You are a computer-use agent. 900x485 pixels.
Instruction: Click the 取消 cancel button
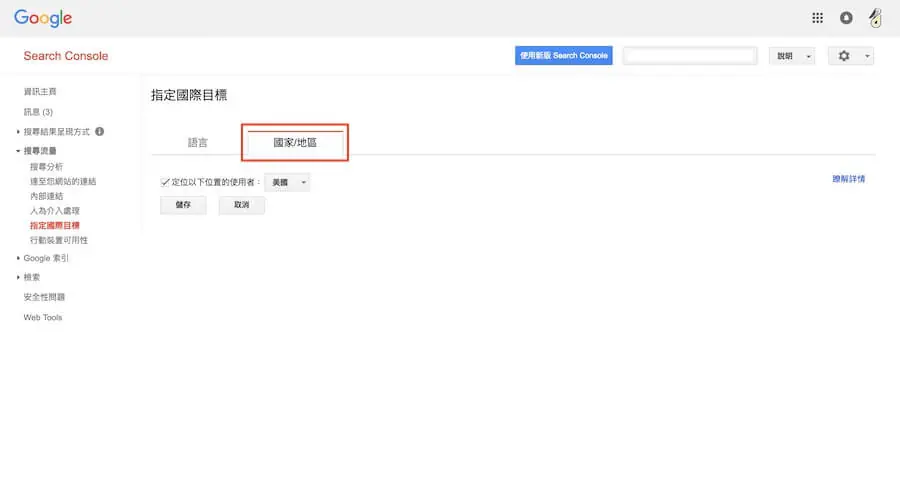point(242,205)
